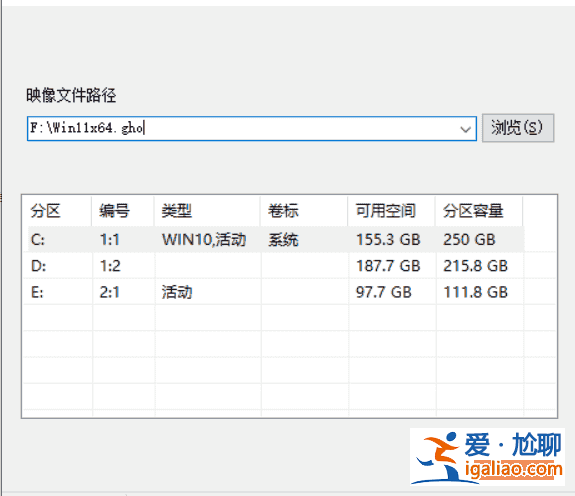Click the 映像文件路径 label
The height and width of the screenshot is (496, 575).
click(x=71, y=95)
